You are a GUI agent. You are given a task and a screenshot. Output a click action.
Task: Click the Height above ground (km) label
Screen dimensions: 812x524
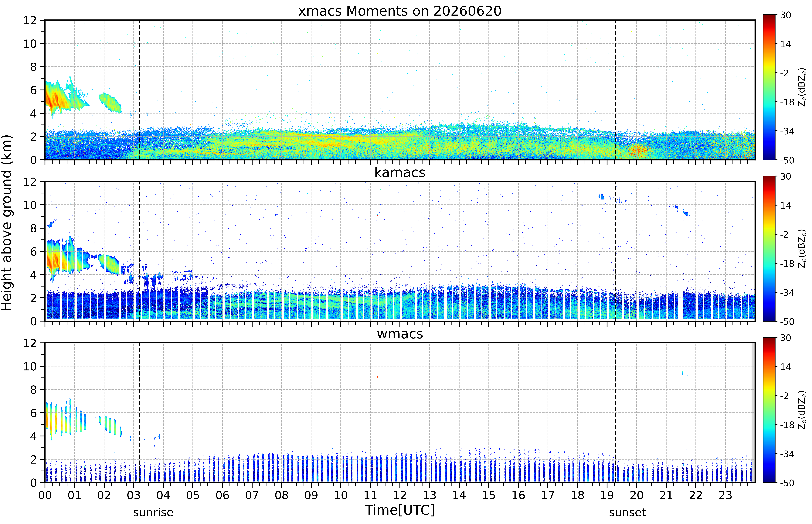click(x=7, y=223)
